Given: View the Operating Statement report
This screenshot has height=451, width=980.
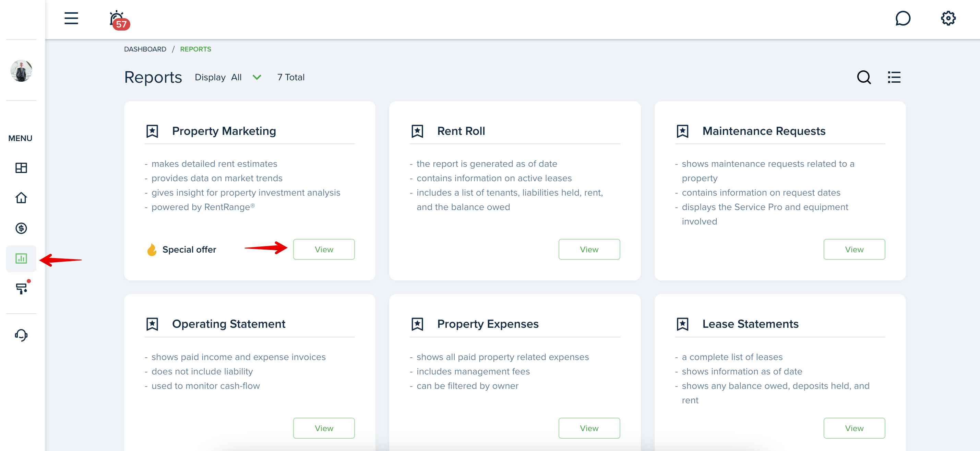Looking at the screenshot, I should [x=324, y=428].
